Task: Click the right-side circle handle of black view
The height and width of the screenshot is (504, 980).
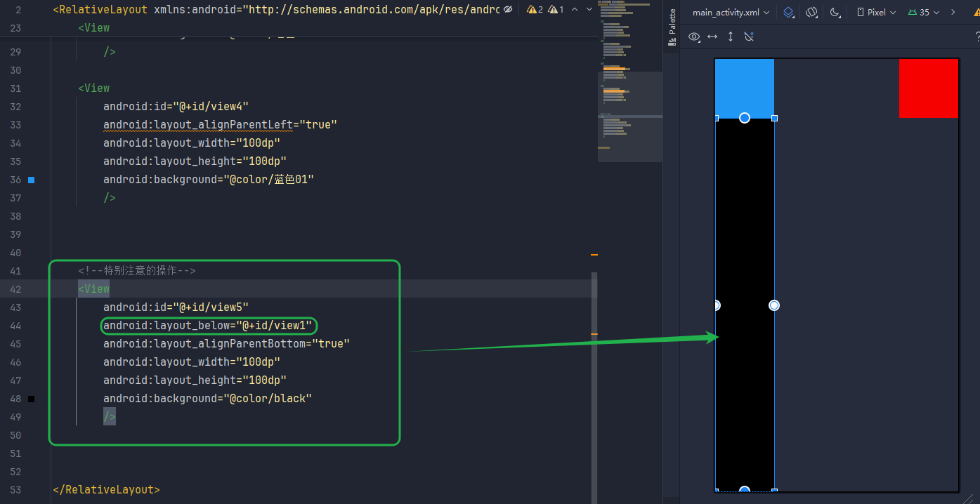Action: [x=774, y=305]
